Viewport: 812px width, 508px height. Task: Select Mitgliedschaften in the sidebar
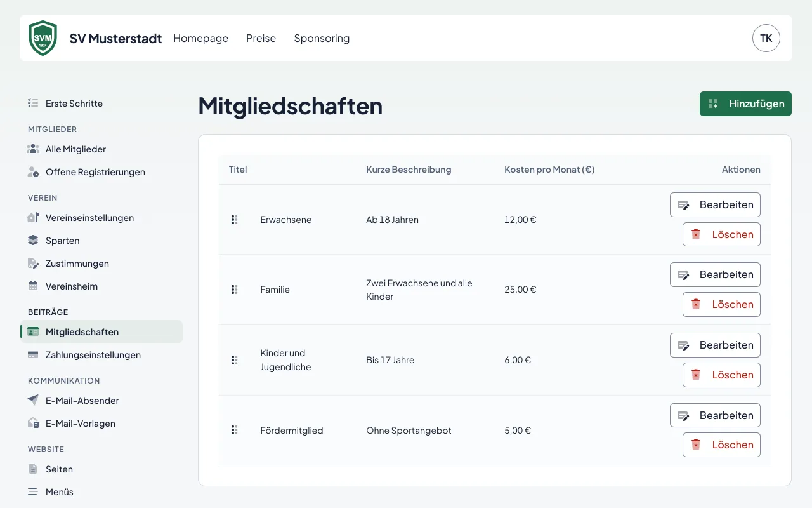(x=101, y=331)
